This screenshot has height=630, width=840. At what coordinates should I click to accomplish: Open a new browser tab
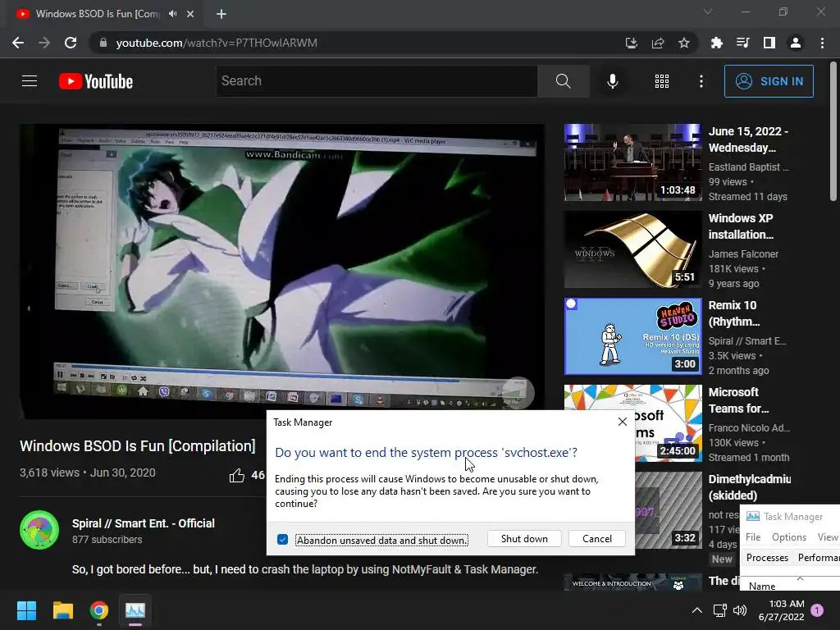point(221,14)
